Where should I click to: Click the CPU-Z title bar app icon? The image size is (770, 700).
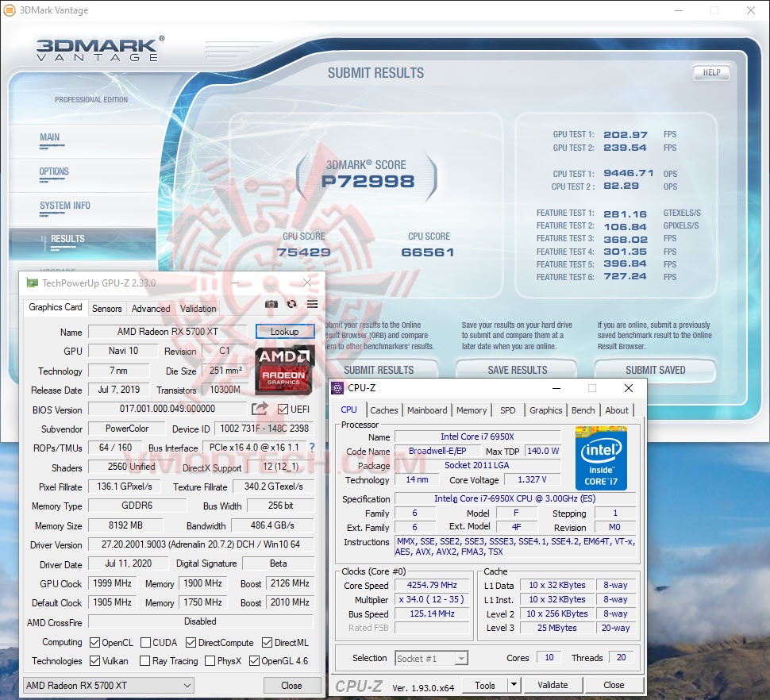tap(337, 388)
